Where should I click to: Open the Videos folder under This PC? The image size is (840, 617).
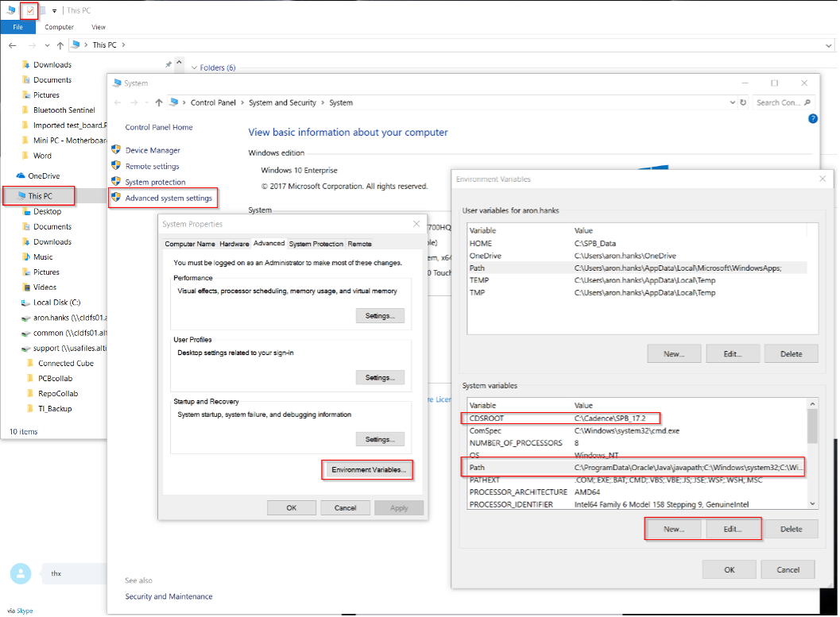coord(45,287)
